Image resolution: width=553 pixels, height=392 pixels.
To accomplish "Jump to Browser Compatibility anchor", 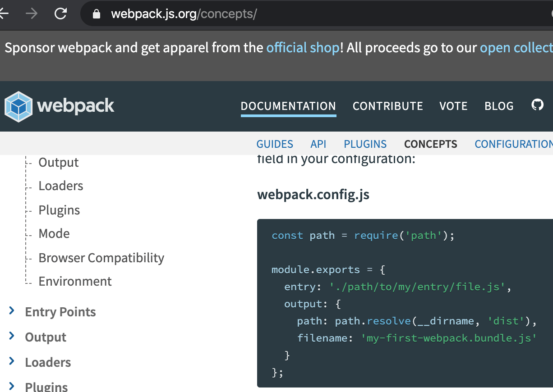I will coord(101,258).
